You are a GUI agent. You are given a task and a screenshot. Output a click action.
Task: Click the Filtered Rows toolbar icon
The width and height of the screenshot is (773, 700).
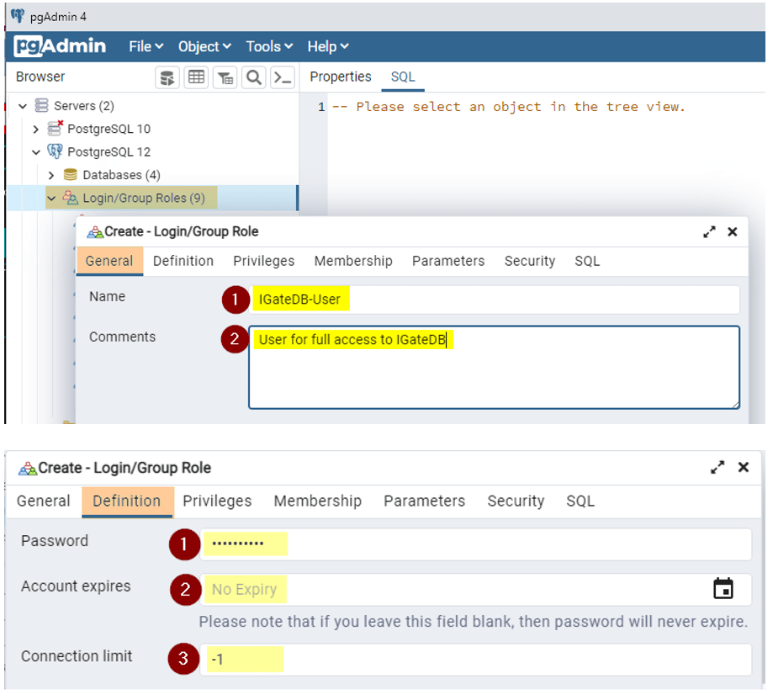225,77
